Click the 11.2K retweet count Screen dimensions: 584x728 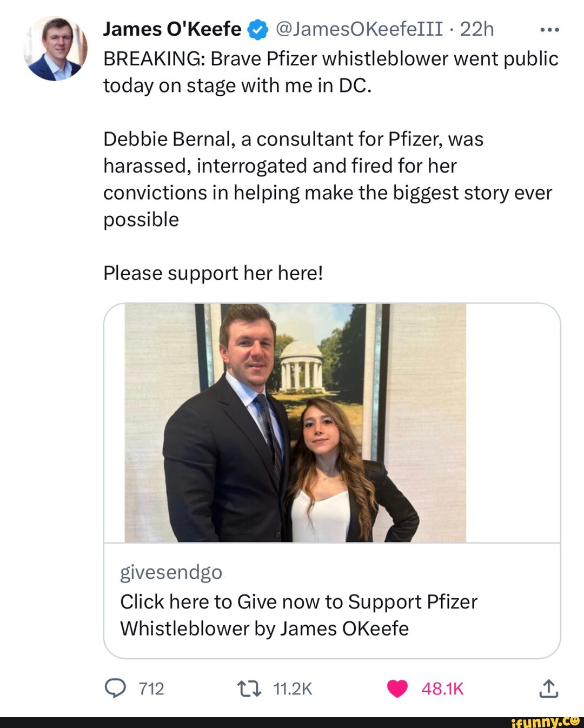(294, 688)
